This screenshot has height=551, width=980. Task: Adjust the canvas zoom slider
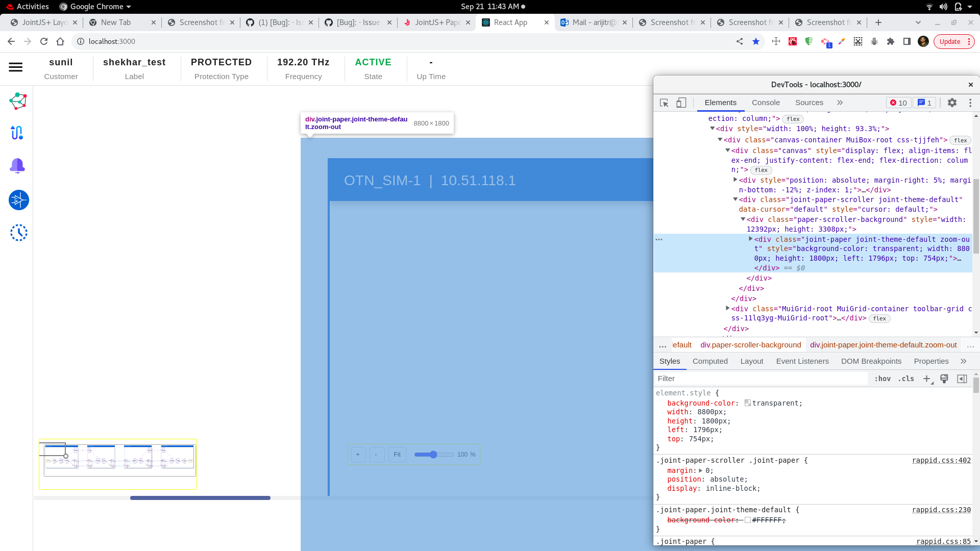pyautogui.click(x=433, y=454)
